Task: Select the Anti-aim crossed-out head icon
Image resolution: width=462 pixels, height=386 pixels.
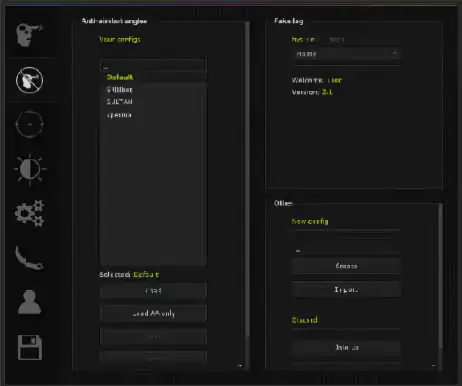Action: (x=29, y=80)
